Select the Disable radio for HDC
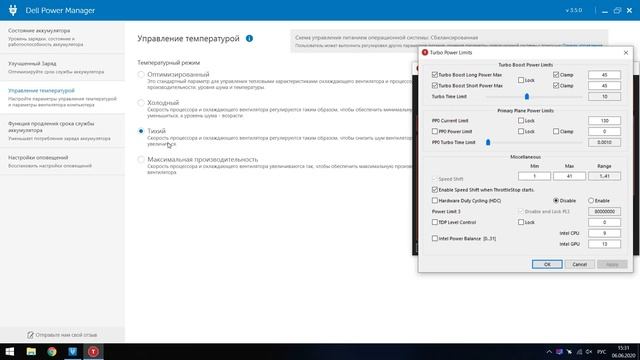Image resolution: width=640 pixels, height=360 pixels. point(556,200)
